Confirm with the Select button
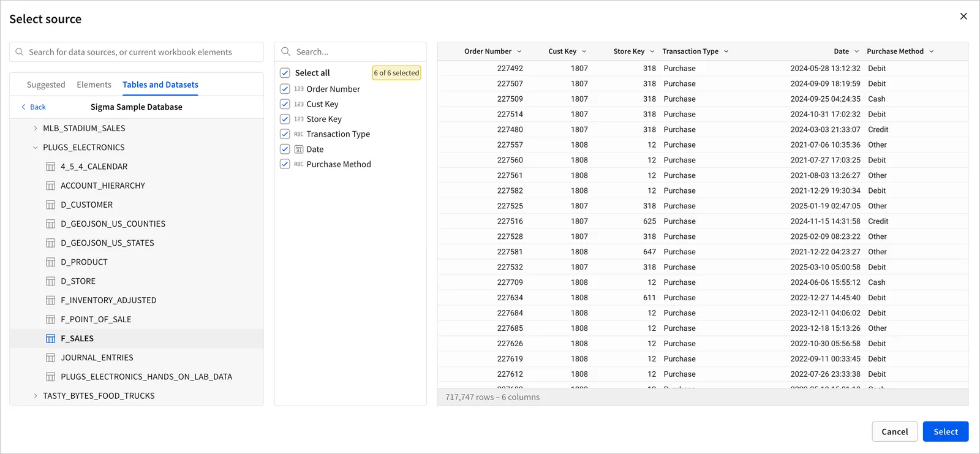The width and height of the screenshot is (980, 454). [x=946, y=432]
